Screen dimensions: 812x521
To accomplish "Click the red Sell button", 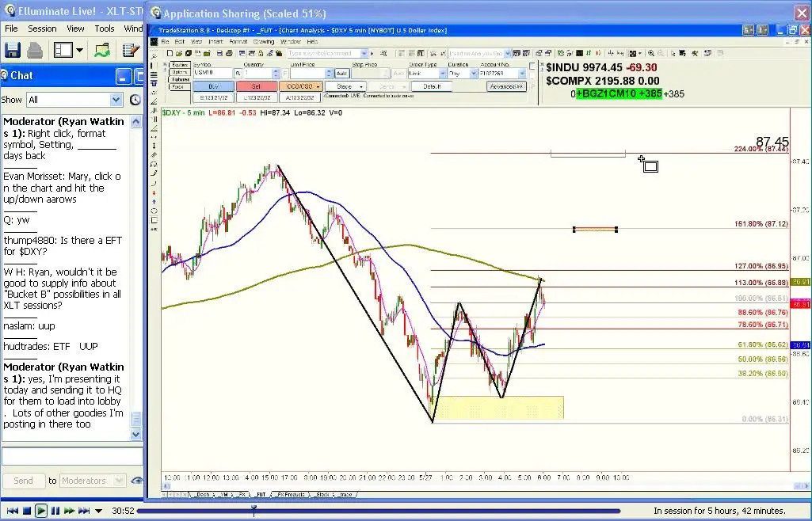I will pyautogui.click(x=256, y=86).
